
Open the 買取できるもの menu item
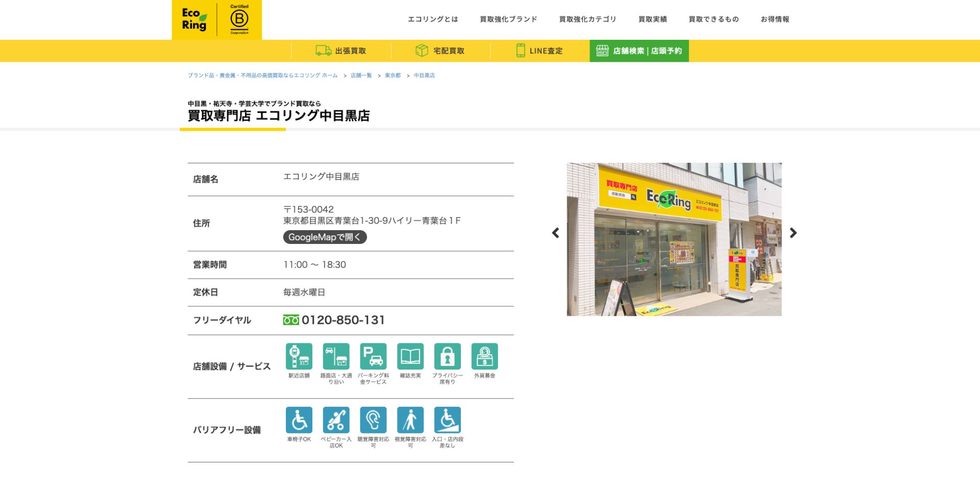coord(714,19)
